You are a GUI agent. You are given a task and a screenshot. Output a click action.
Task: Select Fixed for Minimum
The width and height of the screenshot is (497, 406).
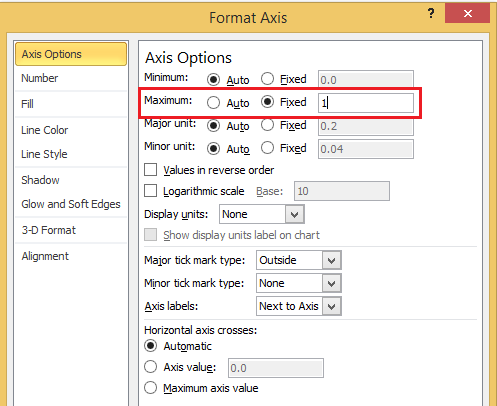coord(267,79)
